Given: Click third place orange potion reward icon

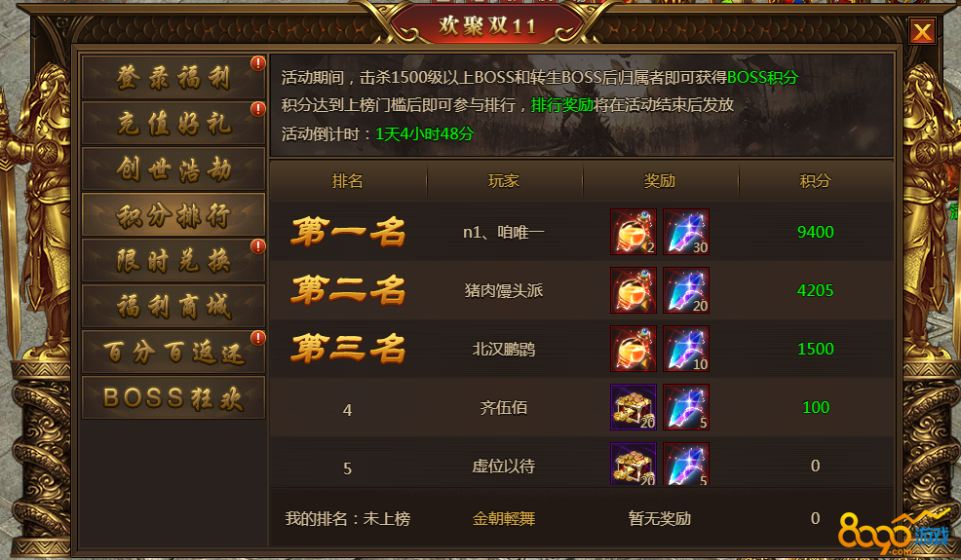Looking at the screenshot, I should click(634, 349).
